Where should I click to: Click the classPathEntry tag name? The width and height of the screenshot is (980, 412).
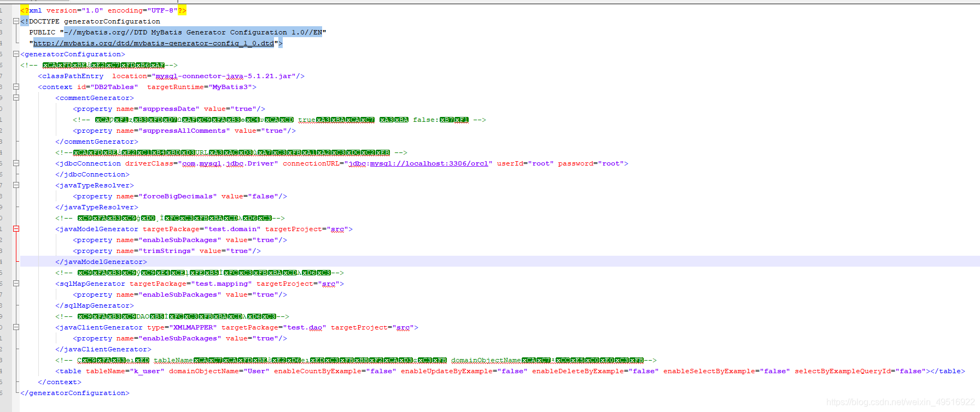click(x=73, y=76)
